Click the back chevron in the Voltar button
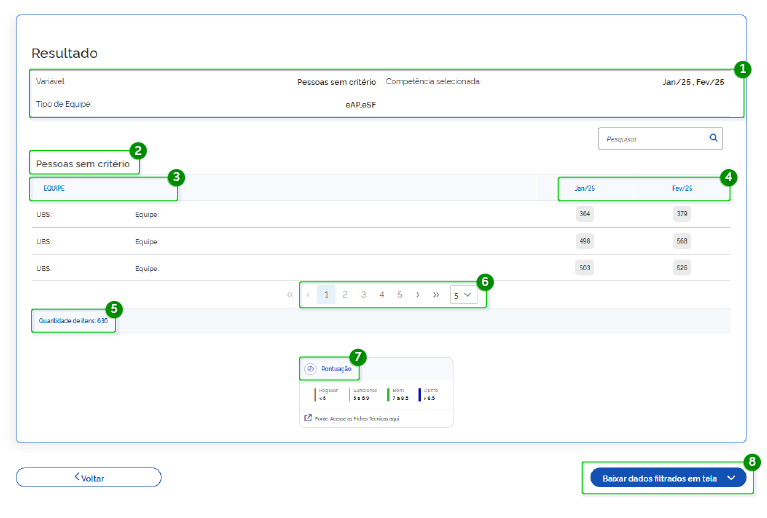Image resolution: width=767 pixels, height=518 pixels. pos(77,477)
